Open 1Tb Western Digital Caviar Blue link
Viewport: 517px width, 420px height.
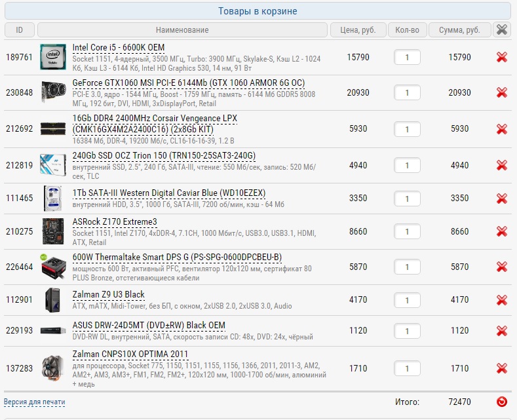coord(169,193)
